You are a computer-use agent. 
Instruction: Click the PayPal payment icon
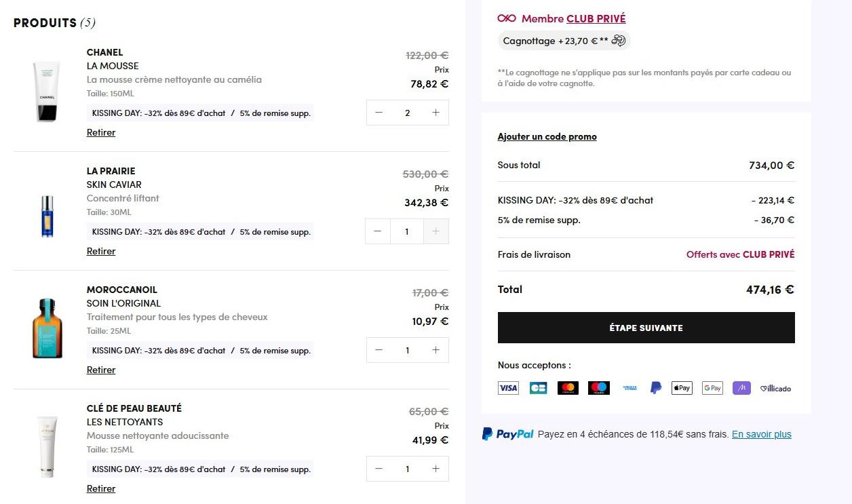[655, 388]
